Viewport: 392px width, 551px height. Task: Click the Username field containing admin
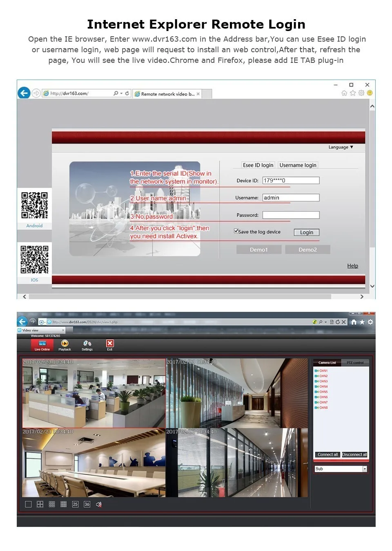291,198
